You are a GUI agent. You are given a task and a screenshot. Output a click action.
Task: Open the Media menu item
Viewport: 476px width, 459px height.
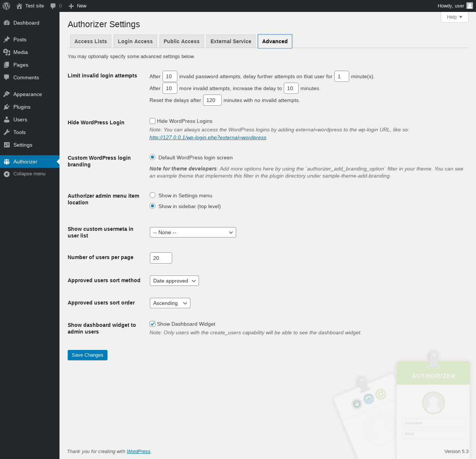coord(30,52)
